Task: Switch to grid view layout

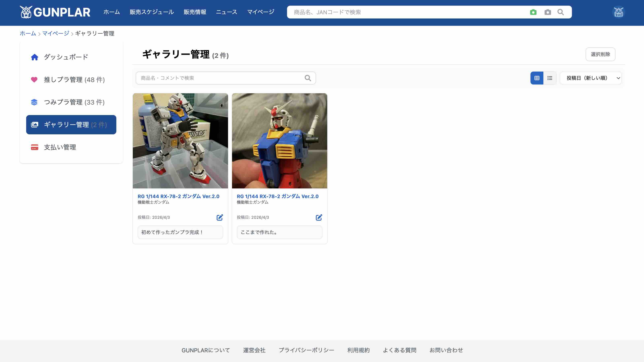Action: click(x=537, y=78)
